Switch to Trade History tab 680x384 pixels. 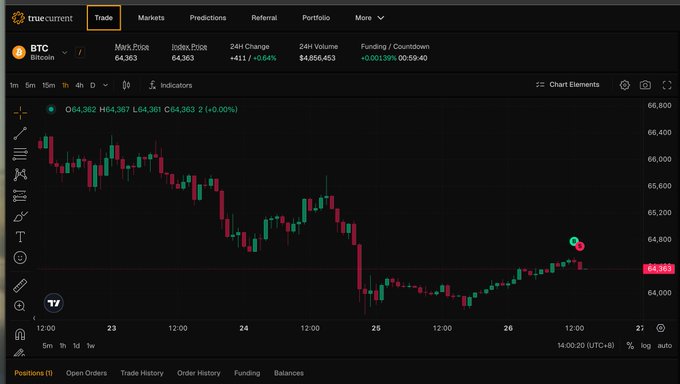point(142,373)
